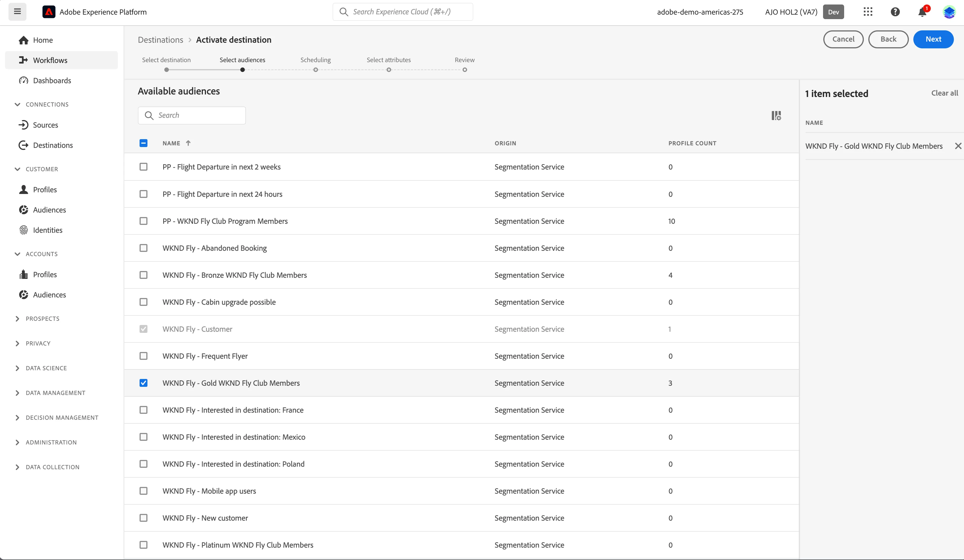
Task: Check WKND Fly - Frequent Flyer audience
Action: [144, 356]
